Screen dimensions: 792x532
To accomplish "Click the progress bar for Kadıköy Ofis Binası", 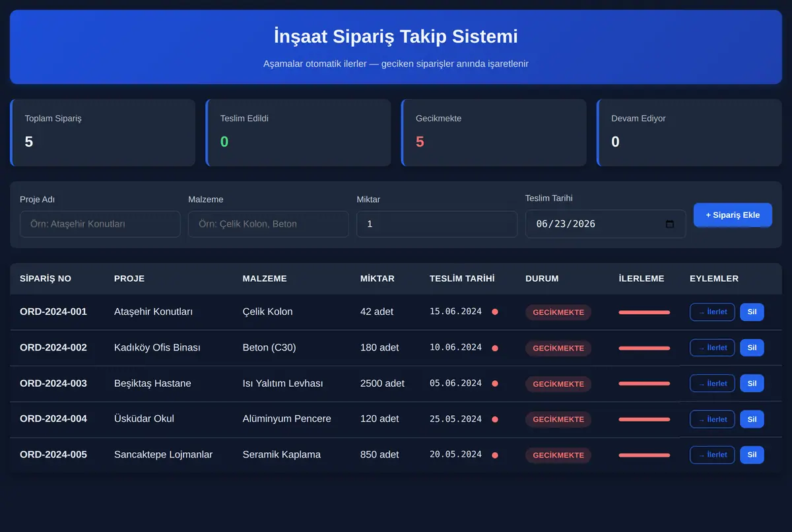I will [x=644, y=348].
